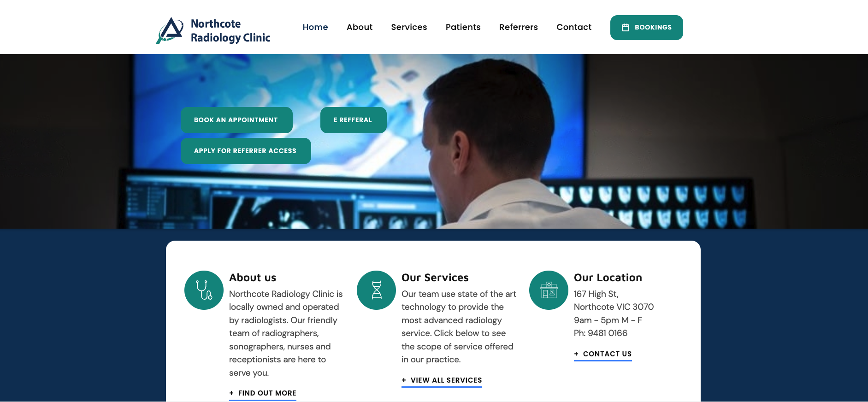Open the Contact page from navigation
Viewport: 868px width, 402px height.
573,27
